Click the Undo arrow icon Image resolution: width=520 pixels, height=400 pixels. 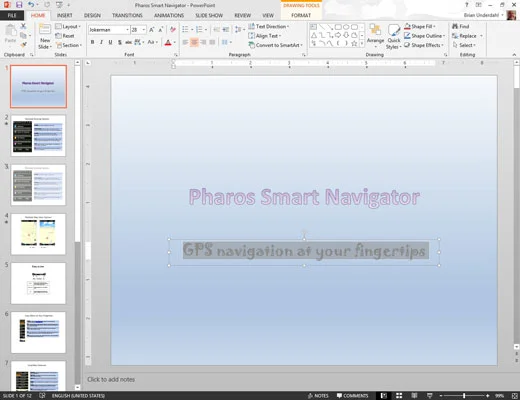[x=31, y=5]
